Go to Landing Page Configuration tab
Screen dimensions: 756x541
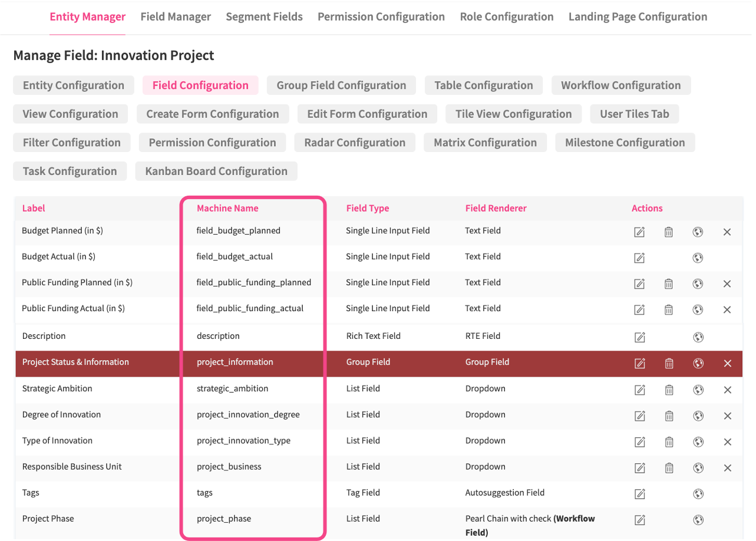pyautogui.click(x=638, y=17)
